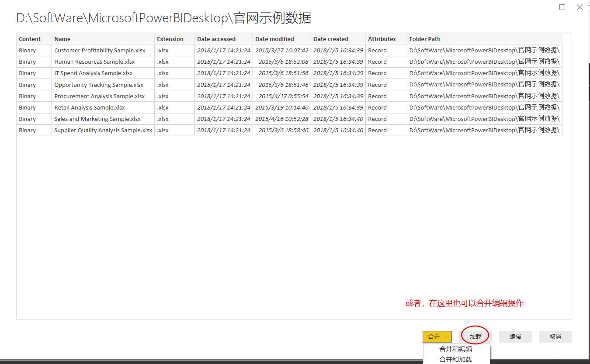Screen dimensions: 590x364
Task: Select the Extension column header
Action: coord(174,39)
